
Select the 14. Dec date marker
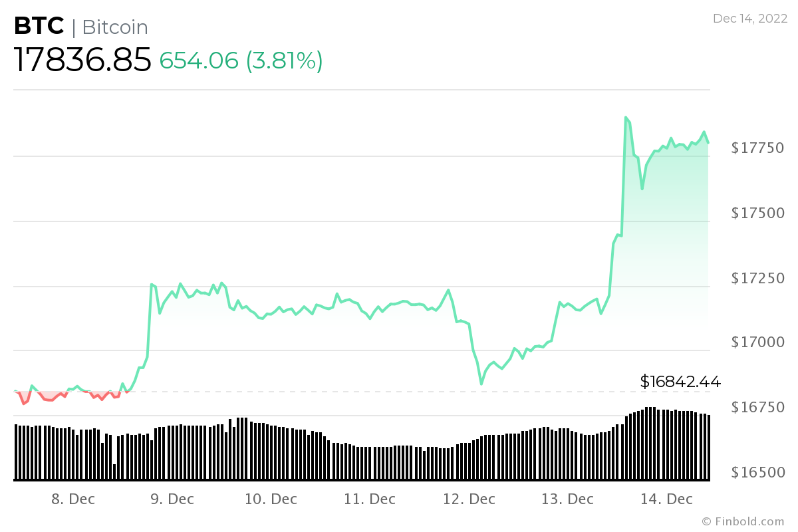point(667,499)
